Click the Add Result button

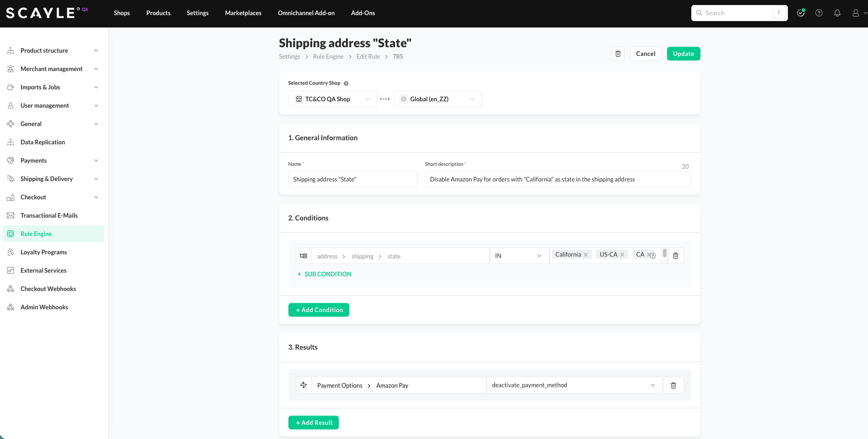pos(314,423)
